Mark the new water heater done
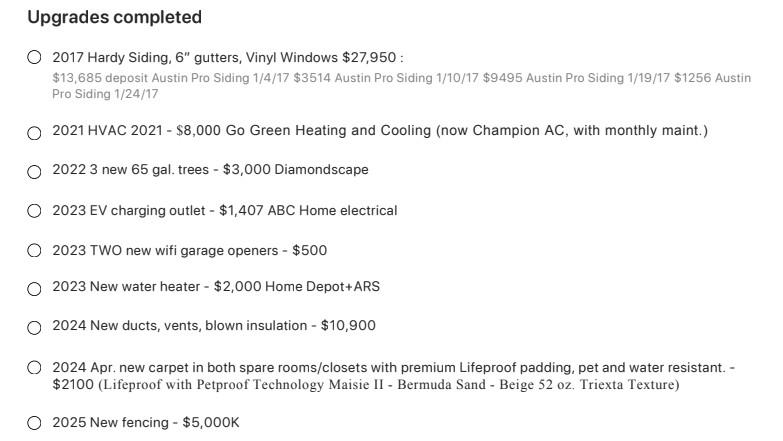 click(x=35, y=288)
